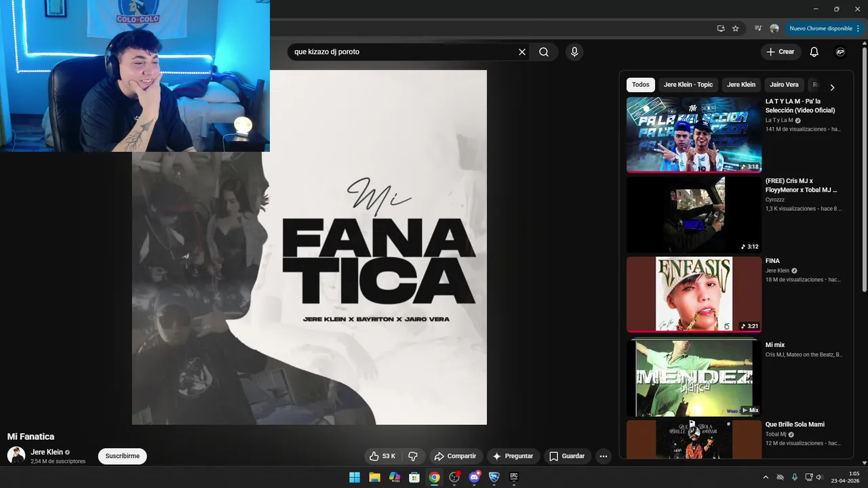This screenshot has height=488, width=868.
Task: Select the Jere Klein - Topic chip
Action: point(688,85)
